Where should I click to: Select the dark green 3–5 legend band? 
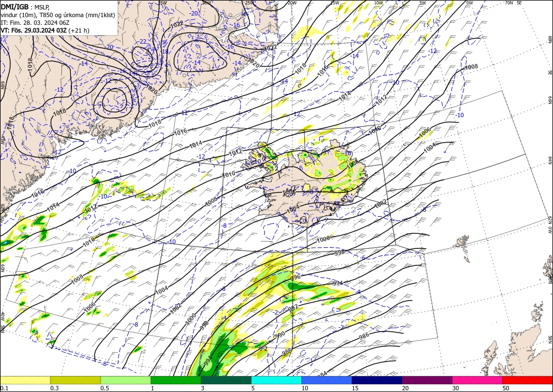pos(226,380)
